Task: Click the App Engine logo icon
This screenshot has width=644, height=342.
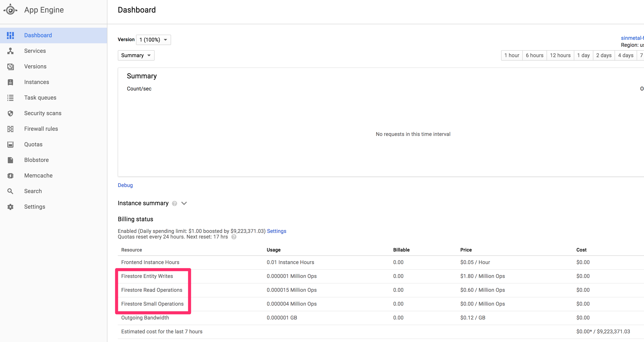Action: point(10,10)
